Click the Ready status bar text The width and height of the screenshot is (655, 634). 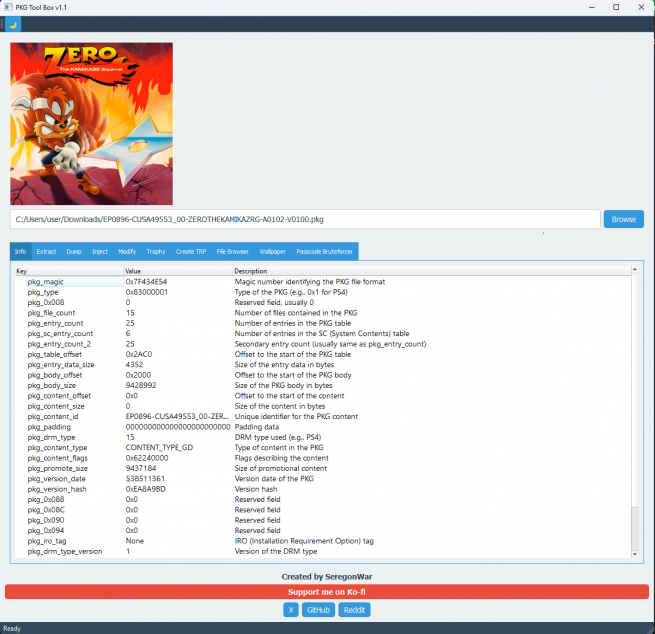pyautogui.click(x=12, y=629)
